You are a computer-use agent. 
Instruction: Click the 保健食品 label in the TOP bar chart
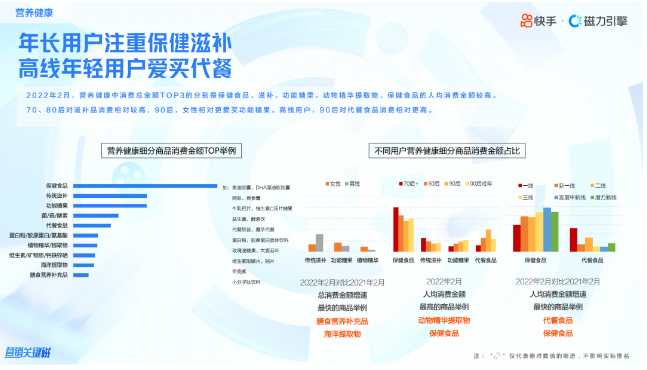click(57, 186)
